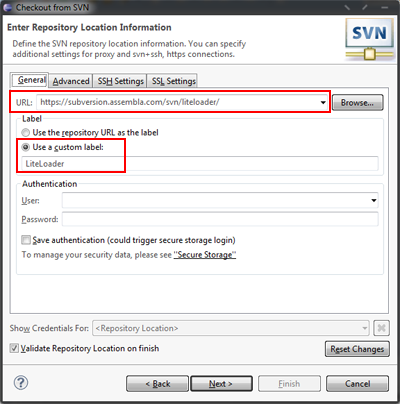Enable Save authentication checkbox
Screen dimensions: 400x404
[x=26, y=240]
